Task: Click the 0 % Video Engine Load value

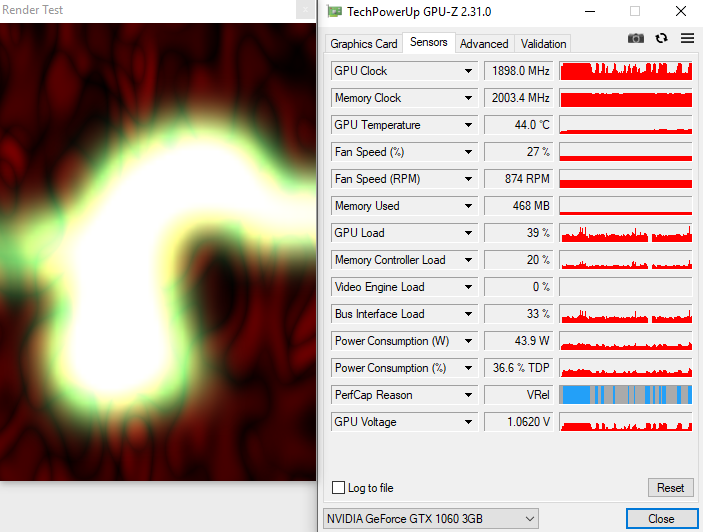Action: 519,287
